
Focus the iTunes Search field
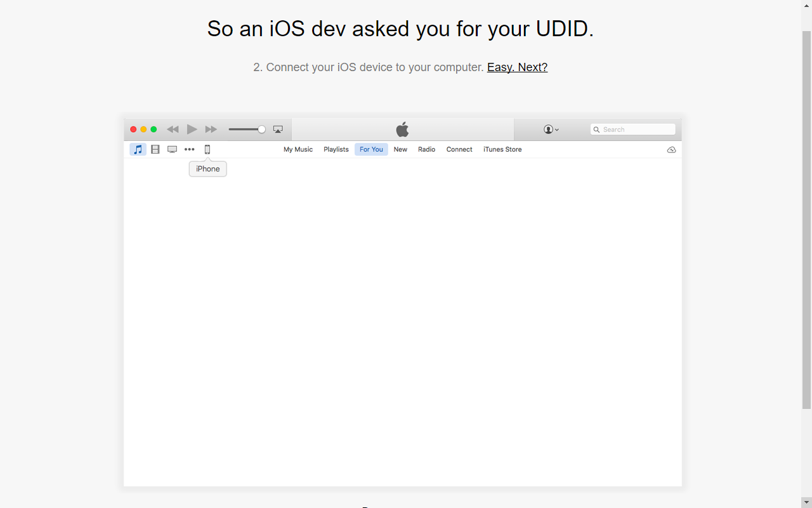[x=632, y=130]
